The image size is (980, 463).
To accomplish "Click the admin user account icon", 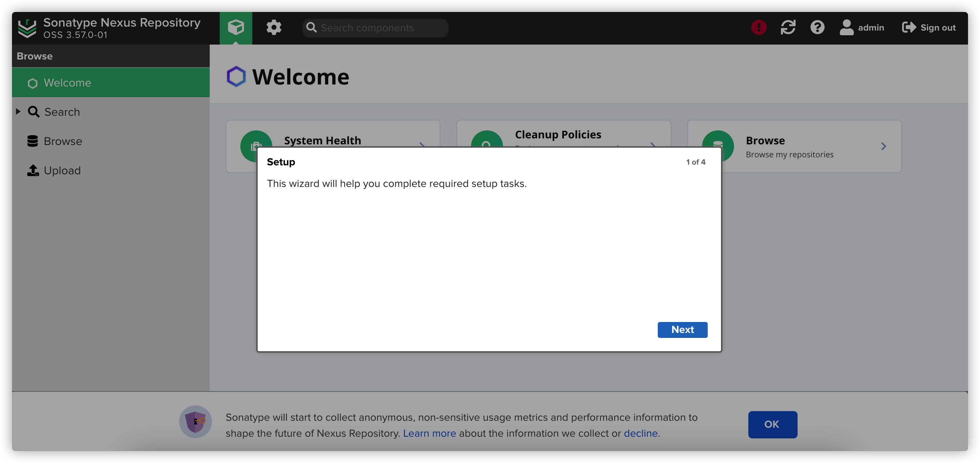I will pyautogui.click(x=847, y=27).
